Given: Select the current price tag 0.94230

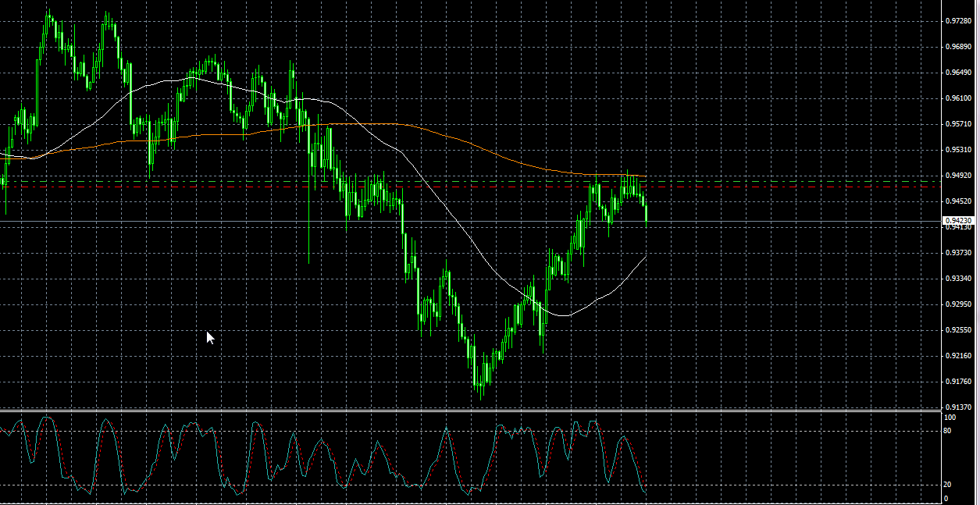Looking at the screenshot, I should coord(959,221).
